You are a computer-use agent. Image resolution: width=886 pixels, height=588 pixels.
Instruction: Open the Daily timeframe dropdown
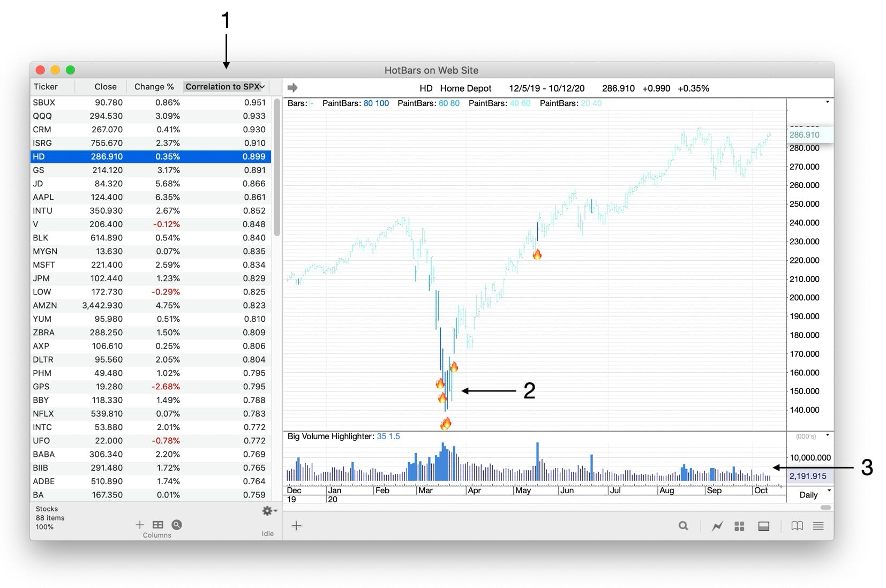point(809,494)
